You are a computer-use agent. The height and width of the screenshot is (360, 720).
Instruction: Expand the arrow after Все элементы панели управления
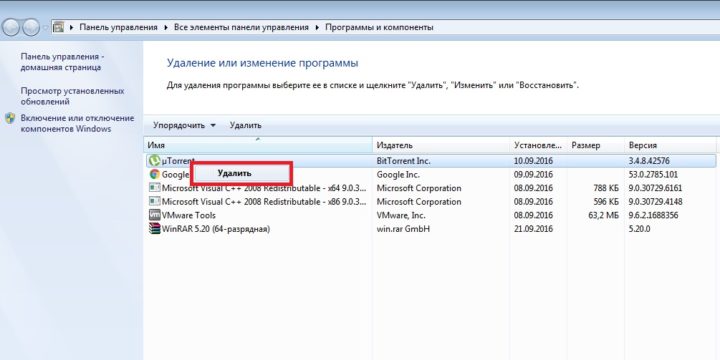pyautogui.click(x=317, y=28)
